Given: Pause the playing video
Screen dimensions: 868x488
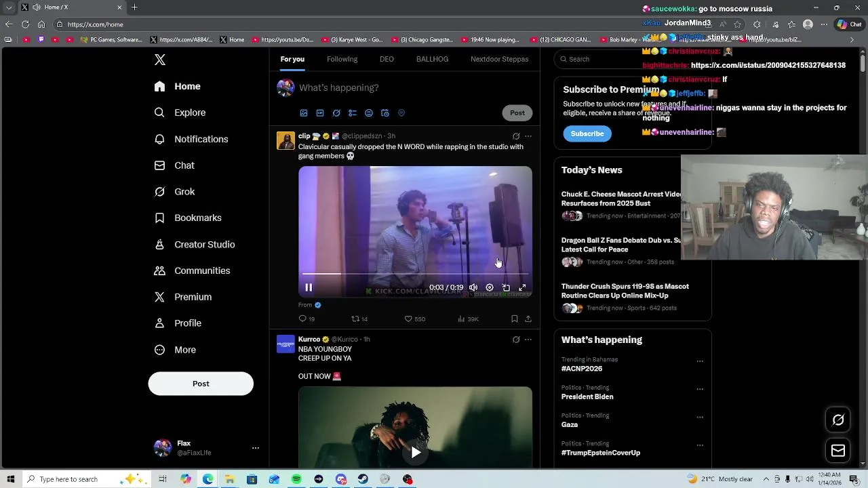Looking at the screenshot, I should click(309, 287).
